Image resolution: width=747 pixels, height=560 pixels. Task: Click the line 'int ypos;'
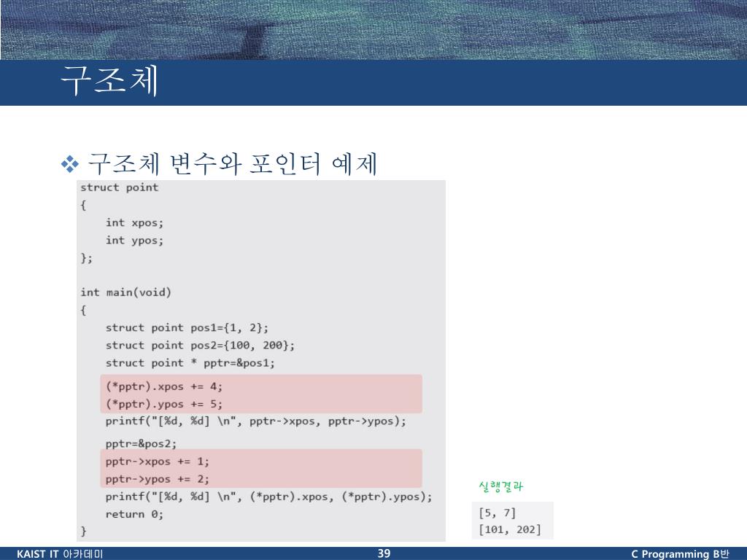[134, 241]
